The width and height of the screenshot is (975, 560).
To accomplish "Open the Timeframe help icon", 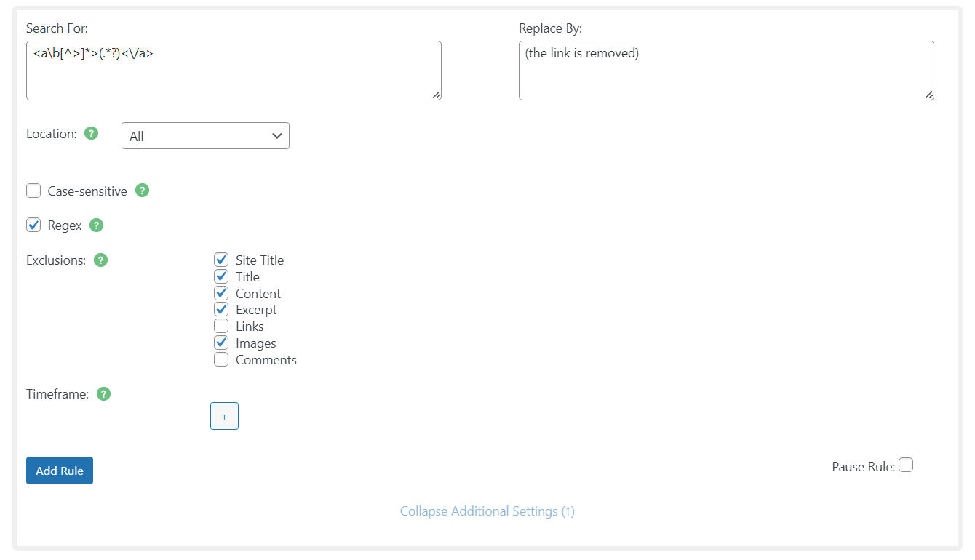I will tap(104, 394).
